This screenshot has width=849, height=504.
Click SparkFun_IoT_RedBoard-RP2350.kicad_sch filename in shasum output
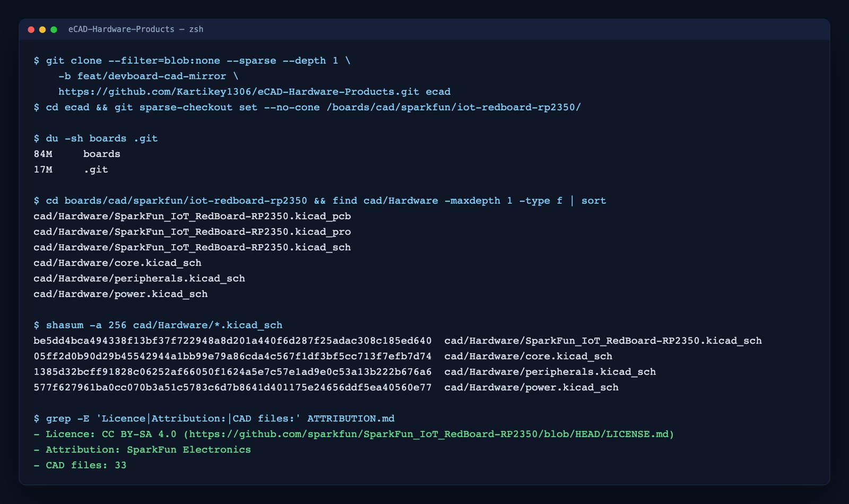point(603,341)
